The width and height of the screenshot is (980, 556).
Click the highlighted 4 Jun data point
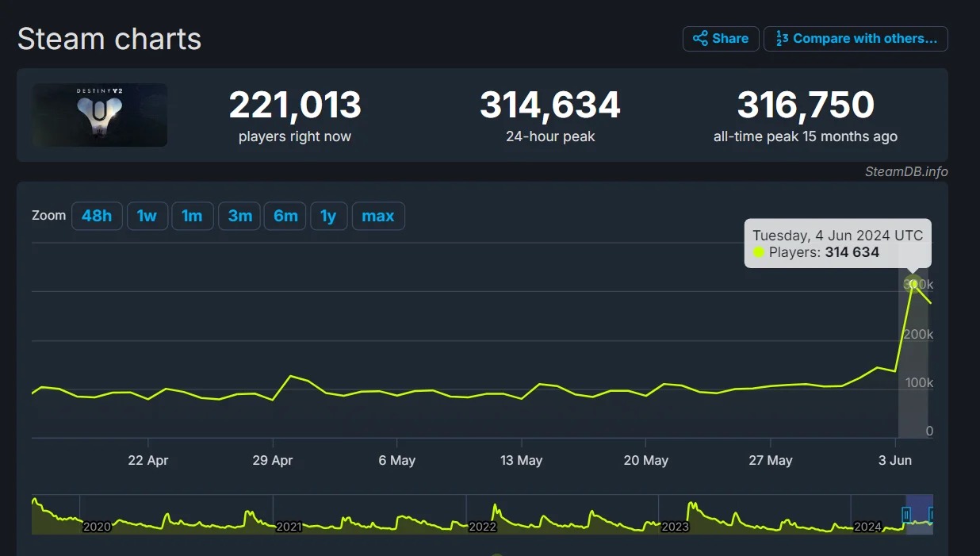coord(913,284)
